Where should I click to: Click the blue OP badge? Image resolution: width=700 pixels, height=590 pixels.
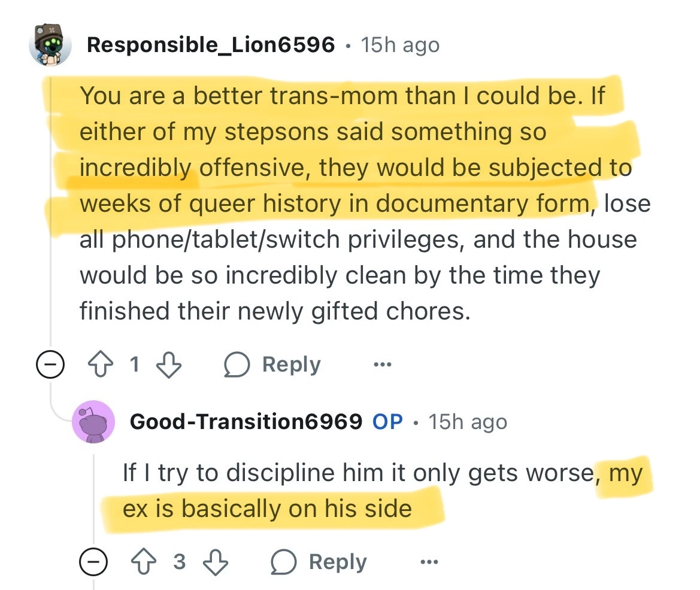[387, 422]
